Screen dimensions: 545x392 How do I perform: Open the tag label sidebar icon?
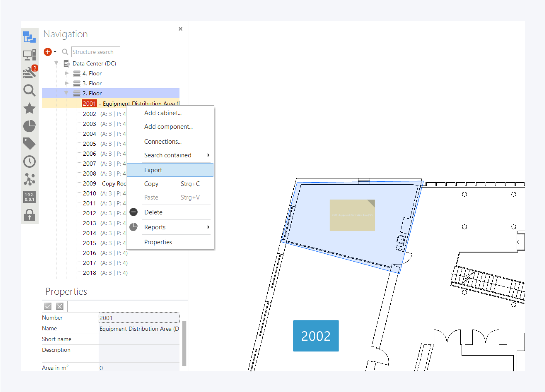(x=29, y=144)
